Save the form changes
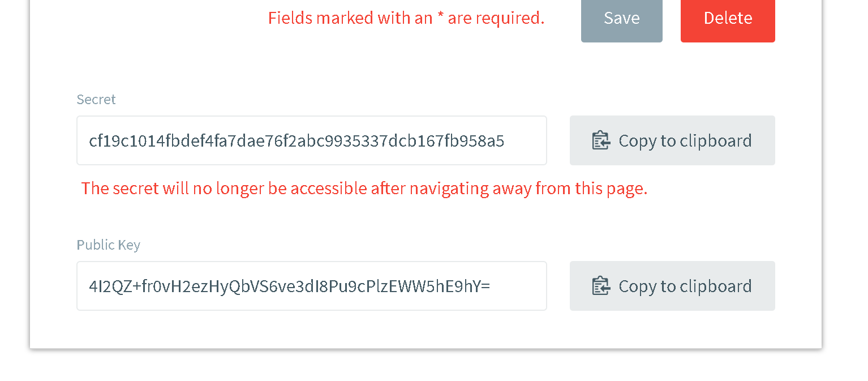 [x=621, y=19]
